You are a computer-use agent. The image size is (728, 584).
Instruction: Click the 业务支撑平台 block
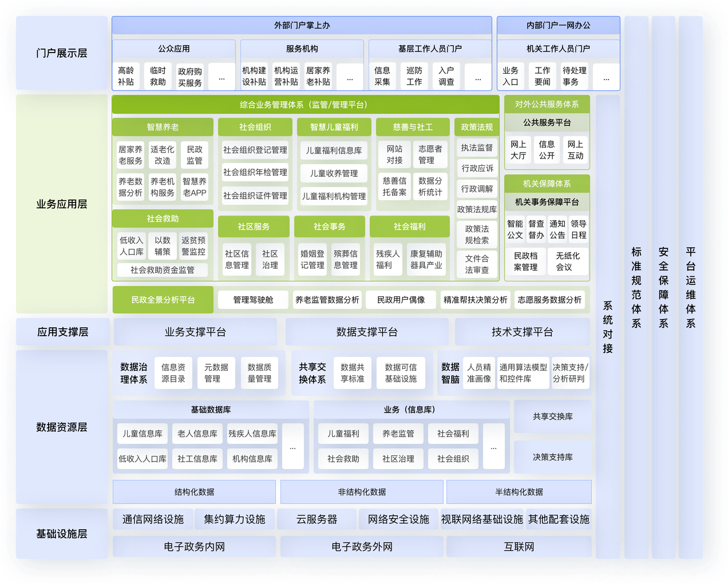(x=195, y=332)
